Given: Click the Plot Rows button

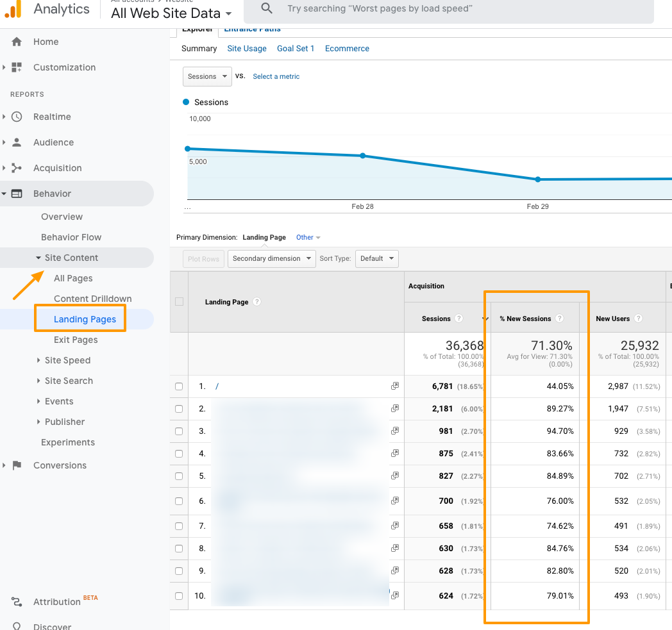Looking at the screenshot, I should (x=203, y=259).
